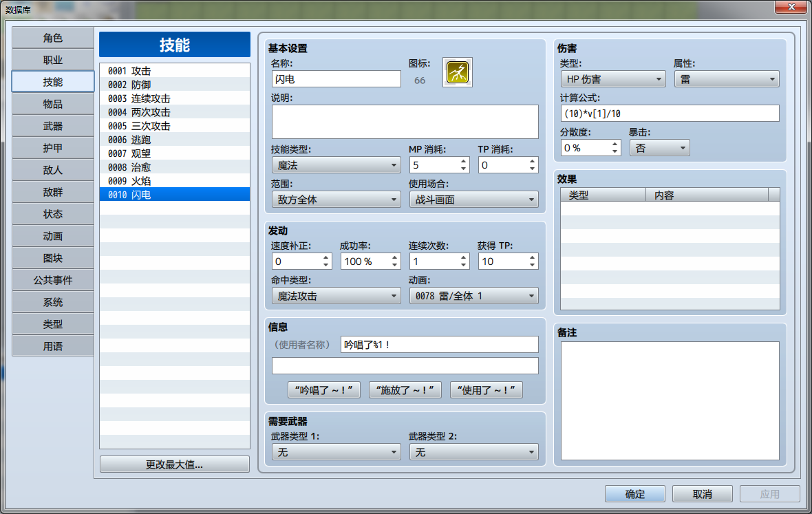The width and height of the screenshot is (812, 514).
Task: Click the 取消 button
Action: coord(702,494)
